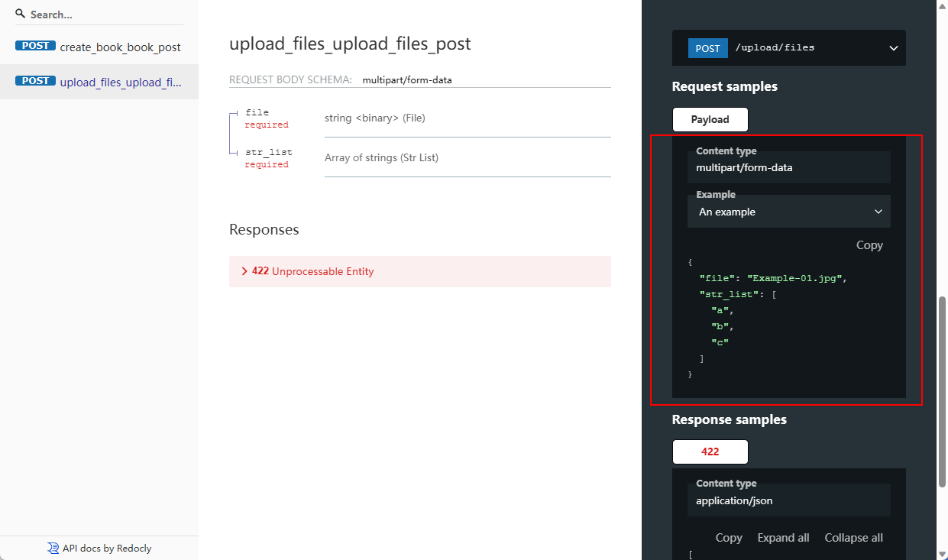Expand the /upload/files endpoint chevron
The width and height of the screenshot is (948, 560).
click(893, 48)
